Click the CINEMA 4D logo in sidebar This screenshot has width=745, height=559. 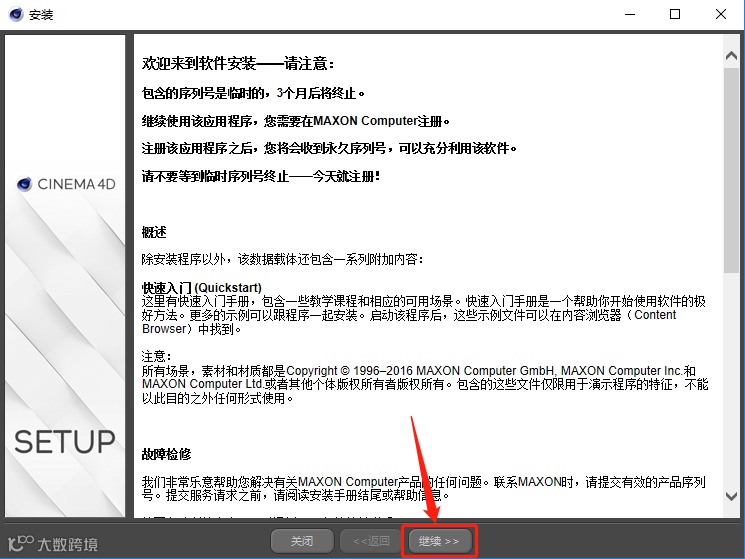66,184
